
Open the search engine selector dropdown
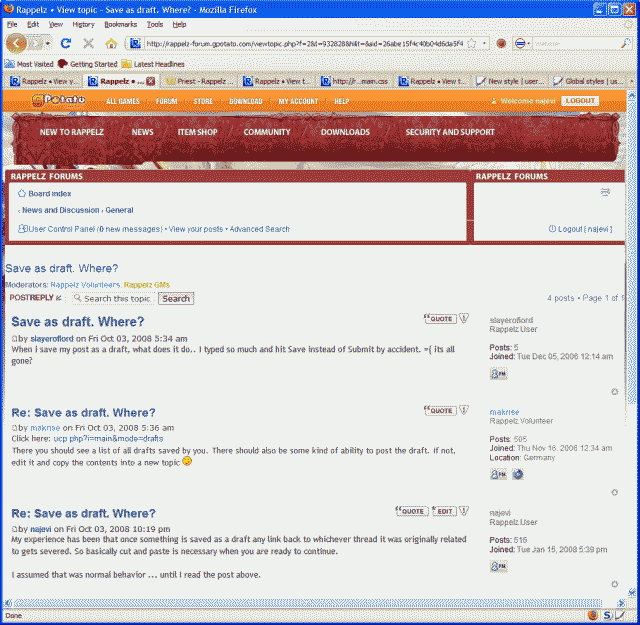(x=522, y=43)
